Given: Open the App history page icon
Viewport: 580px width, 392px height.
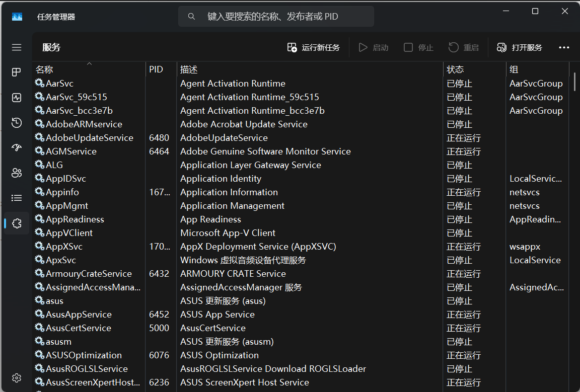Looking at the screenshot, I should (17, 123).
